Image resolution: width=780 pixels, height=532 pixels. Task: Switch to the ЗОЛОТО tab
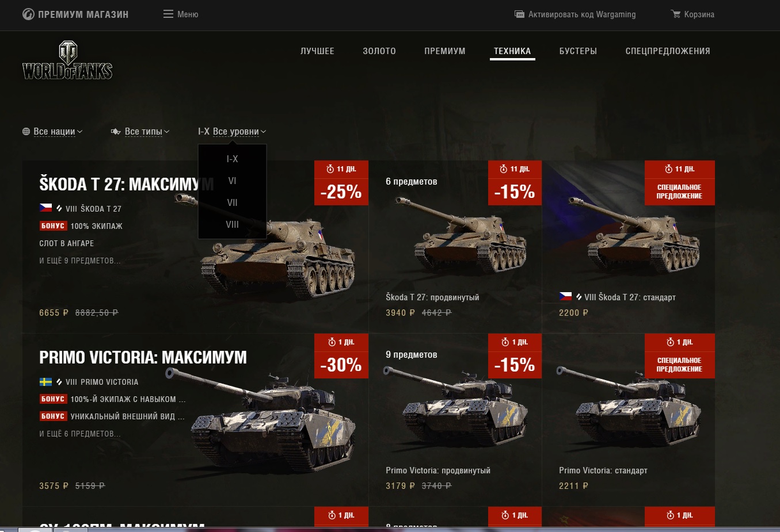(x=379, y=51)
